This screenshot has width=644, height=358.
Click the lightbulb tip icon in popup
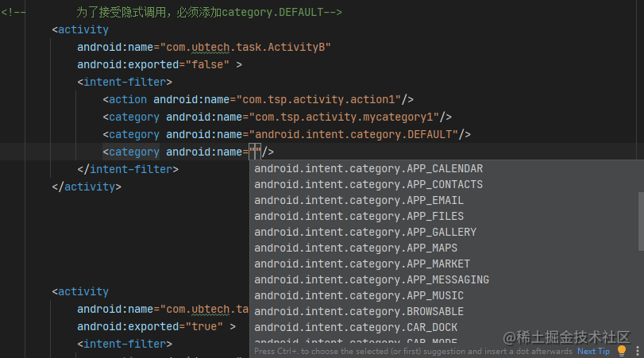[622, 351]
